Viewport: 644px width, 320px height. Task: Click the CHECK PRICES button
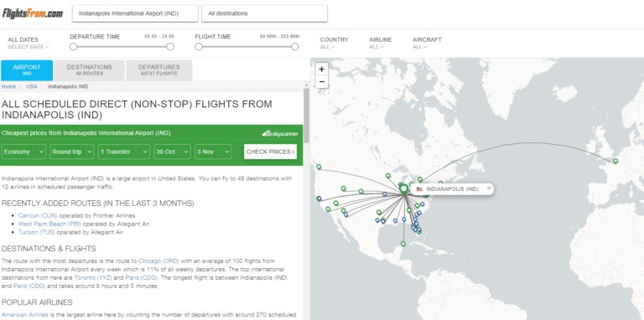[x=270, y=152]
